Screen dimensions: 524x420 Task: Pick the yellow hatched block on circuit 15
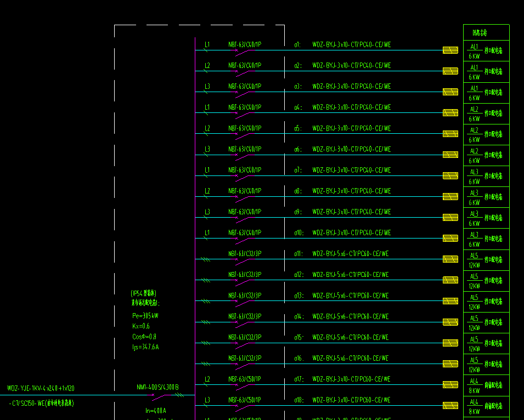[450, 343]
